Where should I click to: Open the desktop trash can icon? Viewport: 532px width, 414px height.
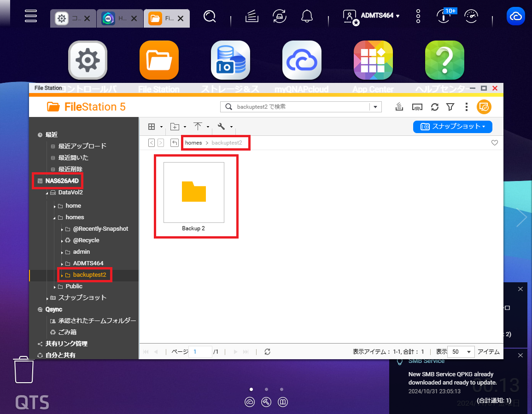24,370
